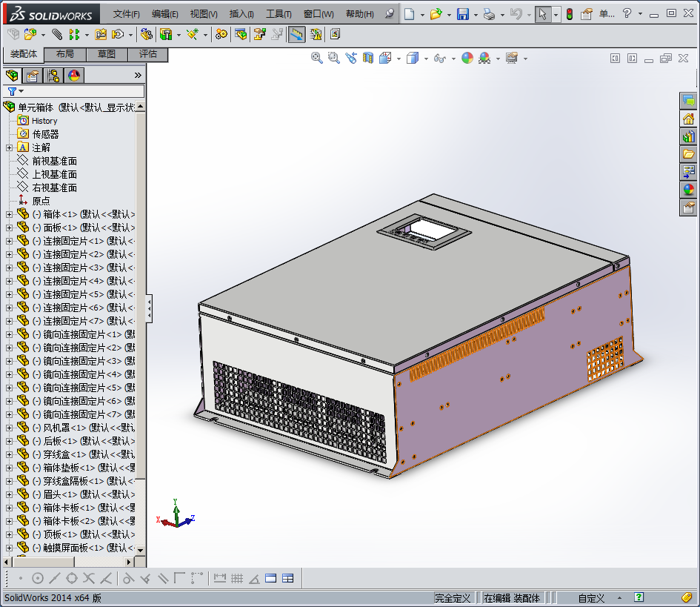Image resolution: width=700 pixels, height=607 pixels.
Task: Expand the 箱体<1> component node
Action: pyautogui.click(x=9, y=214)
